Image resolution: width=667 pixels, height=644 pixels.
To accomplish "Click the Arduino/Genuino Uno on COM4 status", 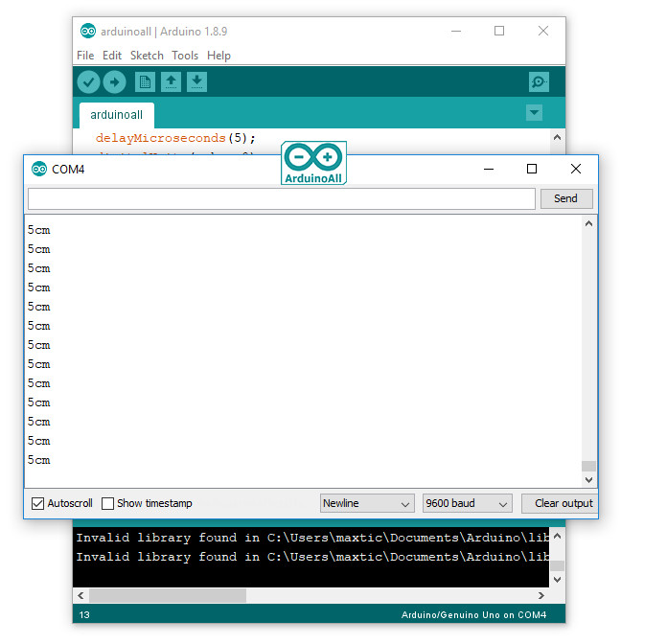I will [x=473, y=615].
